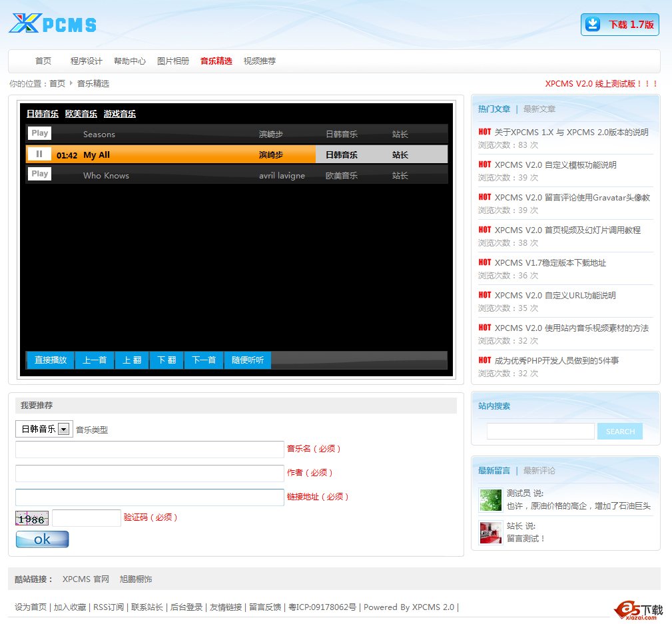This screenshot has width=672, height=624.
Task: Open article 关于XPCMS 1.X 与 XPCMS 2.0版本的说明
Action: pos(571,132)
